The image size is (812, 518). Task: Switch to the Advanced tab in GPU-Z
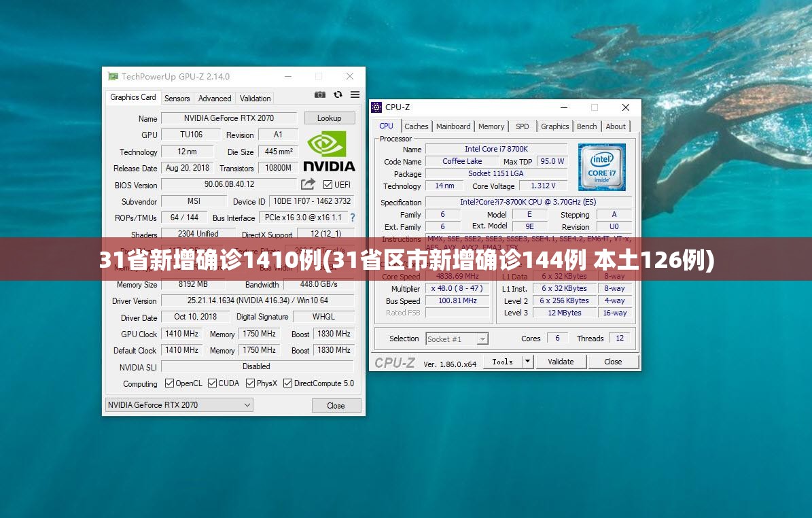click(215, 98)
